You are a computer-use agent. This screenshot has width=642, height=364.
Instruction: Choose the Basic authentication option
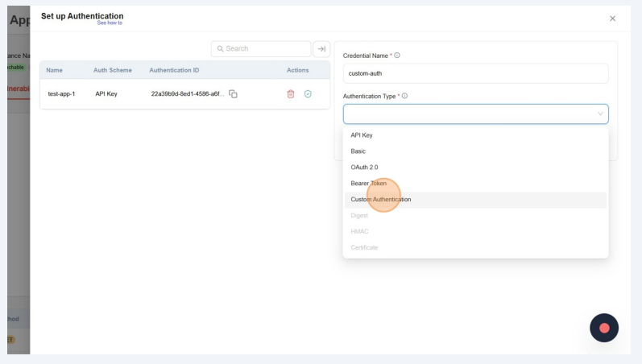pyautogui.click(x=358, y=151)
